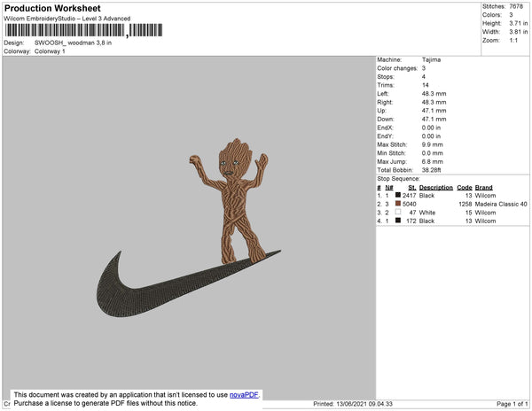Click the Min Stitch value '0.0 mm'

(x=433, y=153)
